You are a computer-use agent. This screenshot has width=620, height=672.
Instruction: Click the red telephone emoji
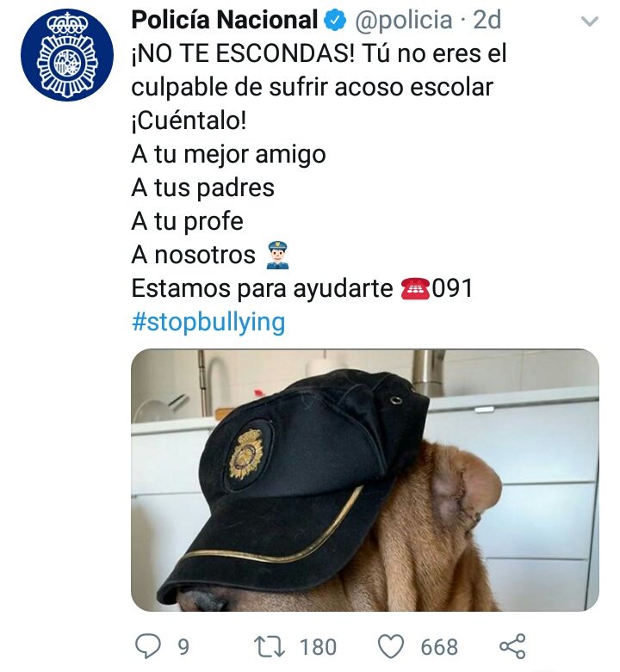click(414, 288)
